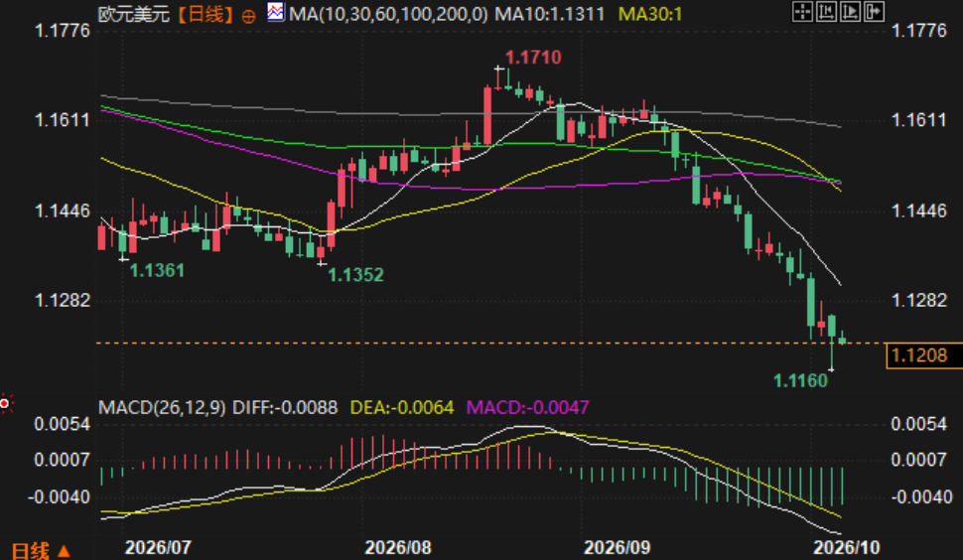Image resolution: width=963 pixels, height=560 pixels.
Task: Click the MA indicator chart icon
Action: (x=276, y=11)
